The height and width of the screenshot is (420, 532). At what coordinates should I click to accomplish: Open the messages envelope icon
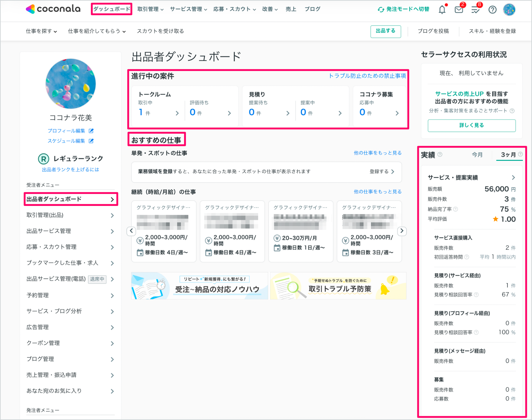[x=459, y=9]
